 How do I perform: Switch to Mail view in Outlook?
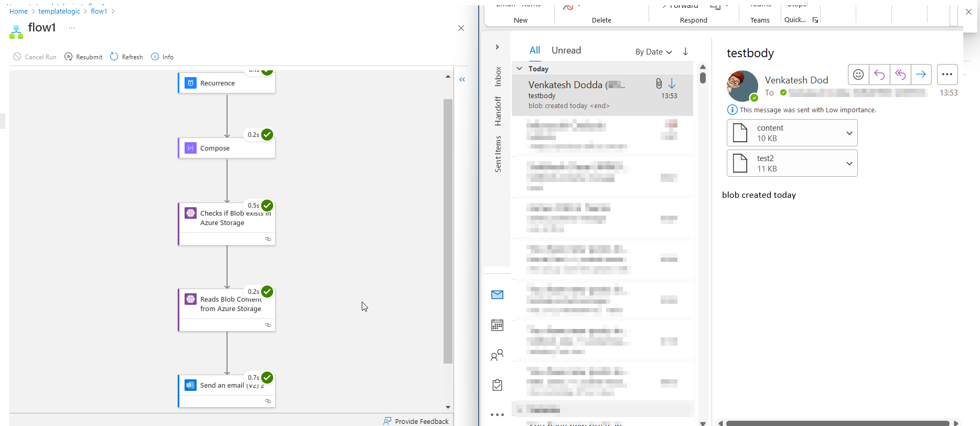click(x=497, y=295)
